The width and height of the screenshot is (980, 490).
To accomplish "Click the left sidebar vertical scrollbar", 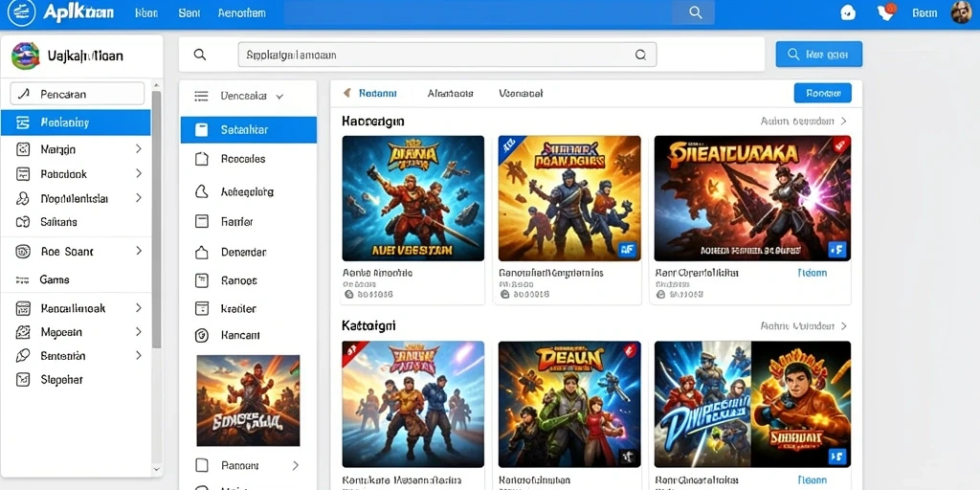I will coord(156,219).
